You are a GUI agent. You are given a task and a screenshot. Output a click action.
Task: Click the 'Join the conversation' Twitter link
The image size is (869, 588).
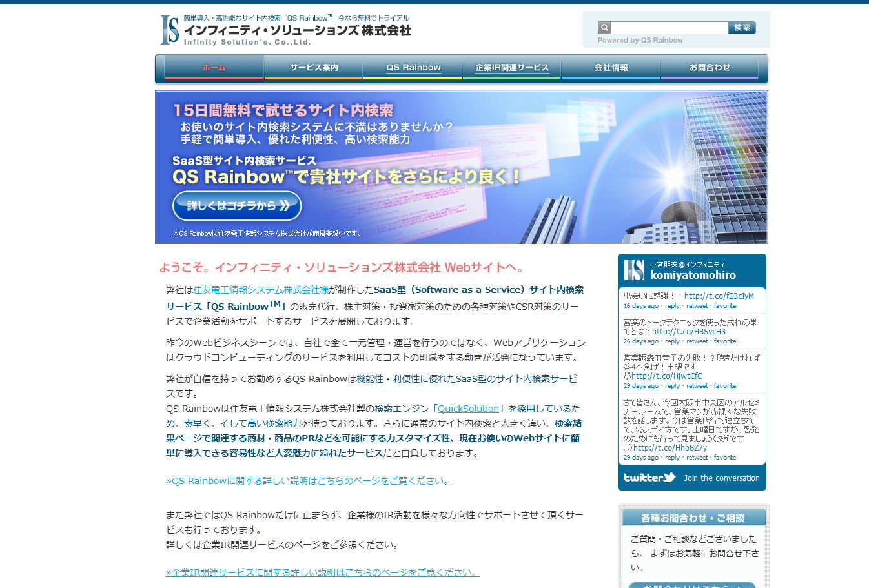722,478
